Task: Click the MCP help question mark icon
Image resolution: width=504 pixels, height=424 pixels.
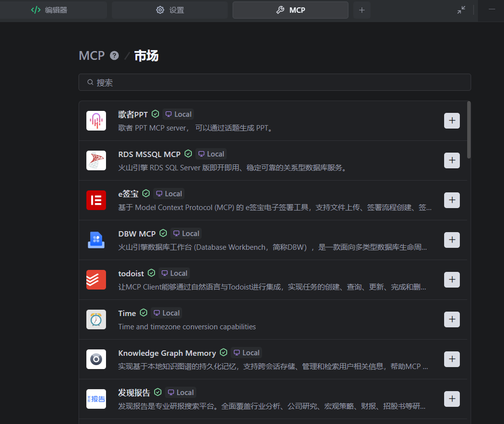Action: [114, 55]
